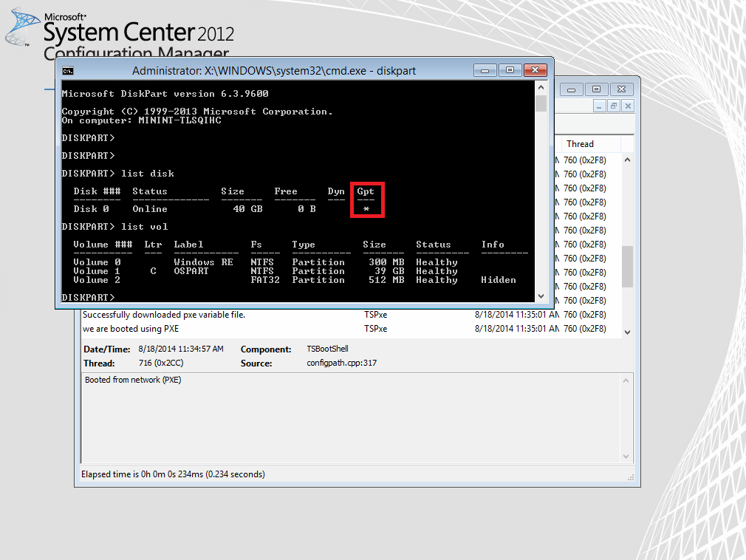Image resolution: width=746 pixels, height=560 pixels.
Task: Click the 'list disk' command line
Action: (x=118, y=174)
